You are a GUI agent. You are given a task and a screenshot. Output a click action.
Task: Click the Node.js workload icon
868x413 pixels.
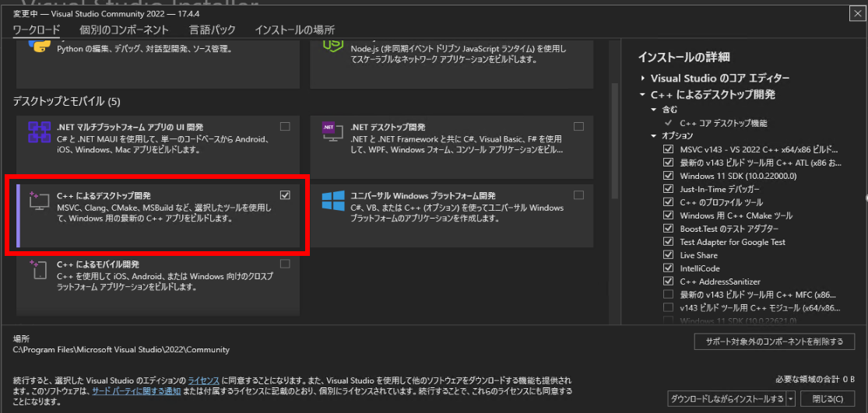pyautogui.click(x=334, y=45)
